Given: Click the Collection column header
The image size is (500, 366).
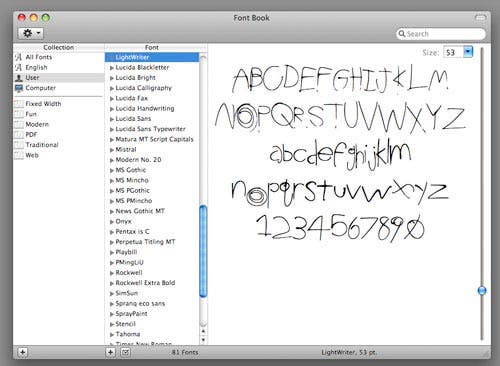Looking at the screenshot, I should click(x=59, y=48).
